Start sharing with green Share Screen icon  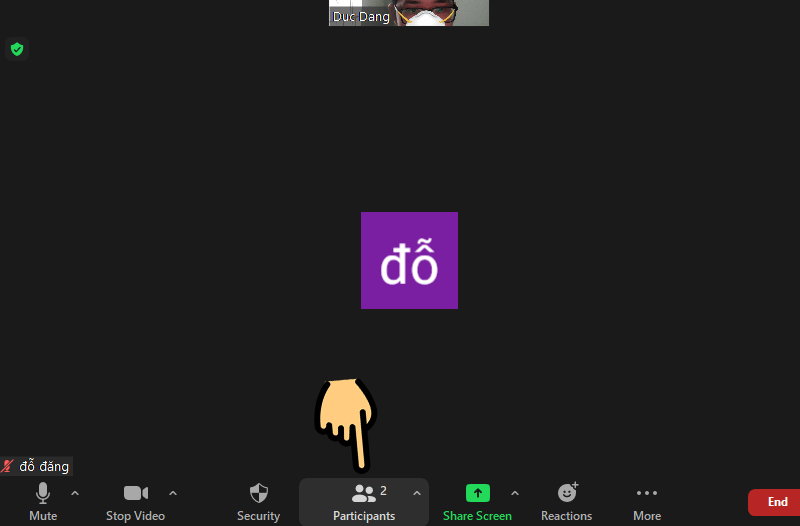[477, 493]
